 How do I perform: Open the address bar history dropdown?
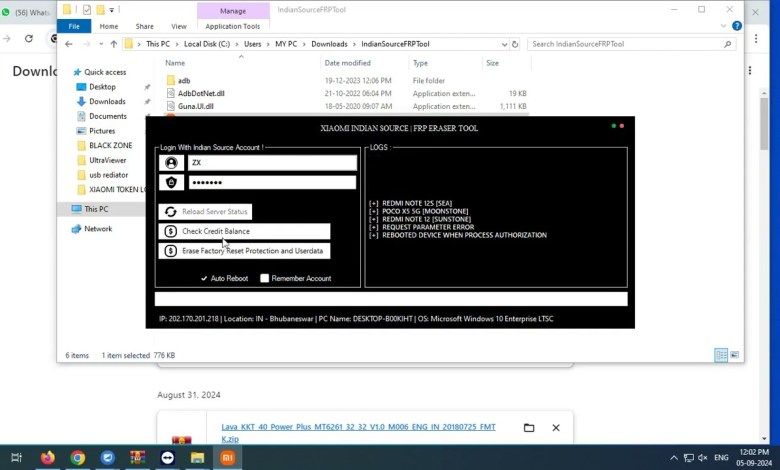coord(503,44)
